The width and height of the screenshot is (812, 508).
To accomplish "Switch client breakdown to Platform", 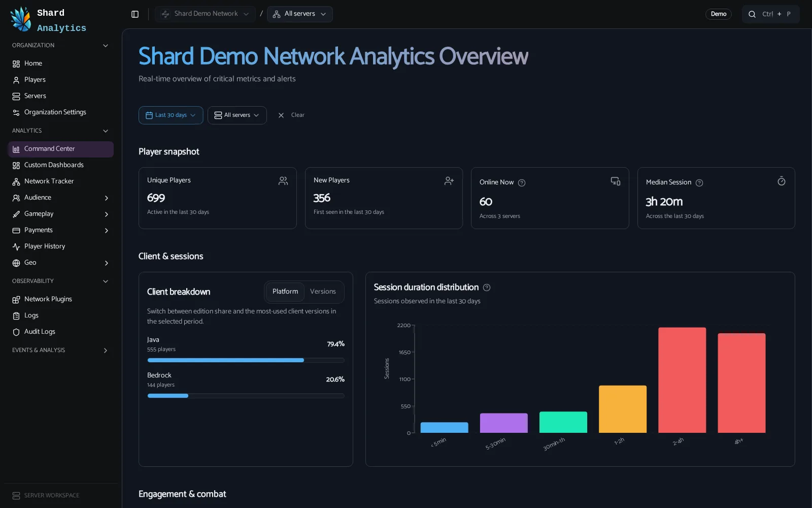I will tap(285, 292).
